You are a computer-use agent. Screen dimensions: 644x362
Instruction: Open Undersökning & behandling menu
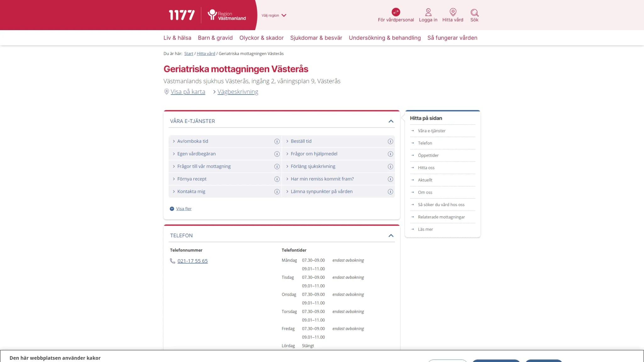(385, 38)
